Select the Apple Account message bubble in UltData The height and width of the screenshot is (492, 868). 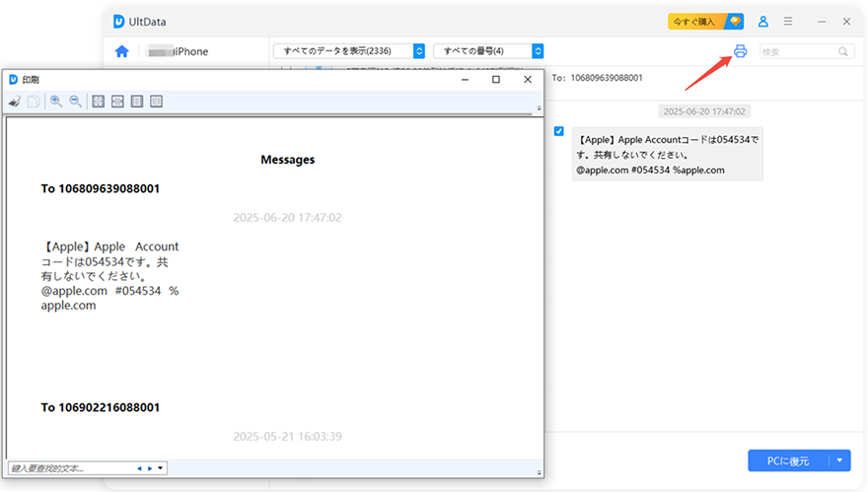667,155
